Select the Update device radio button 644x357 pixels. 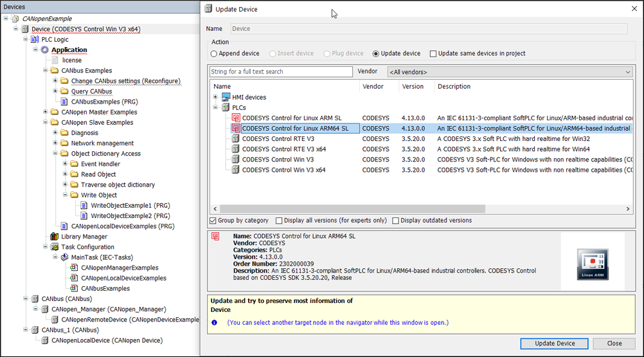coord(375,54)
